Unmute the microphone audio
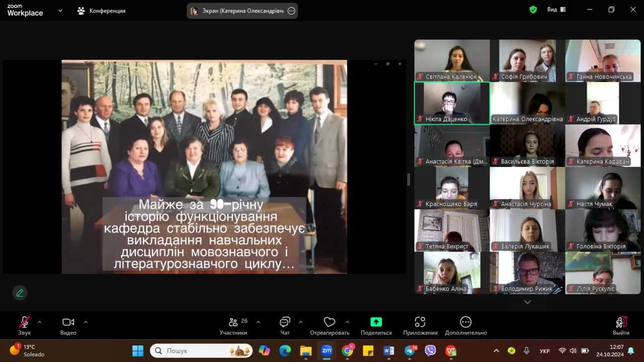Screen dimensions: 644x362 click(24, 322)
